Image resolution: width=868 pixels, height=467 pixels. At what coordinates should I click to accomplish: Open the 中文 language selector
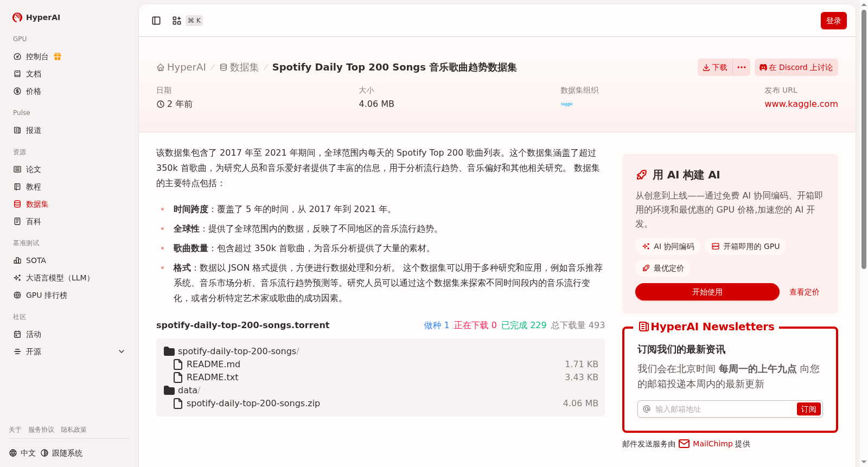tap(22, 453)
